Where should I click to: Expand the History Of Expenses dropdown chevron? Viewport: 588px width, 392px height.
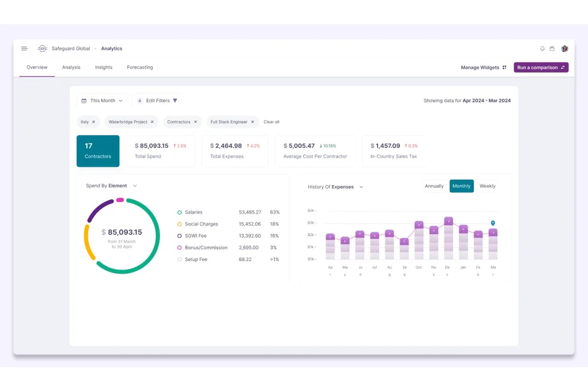click(x=361, y=187)
